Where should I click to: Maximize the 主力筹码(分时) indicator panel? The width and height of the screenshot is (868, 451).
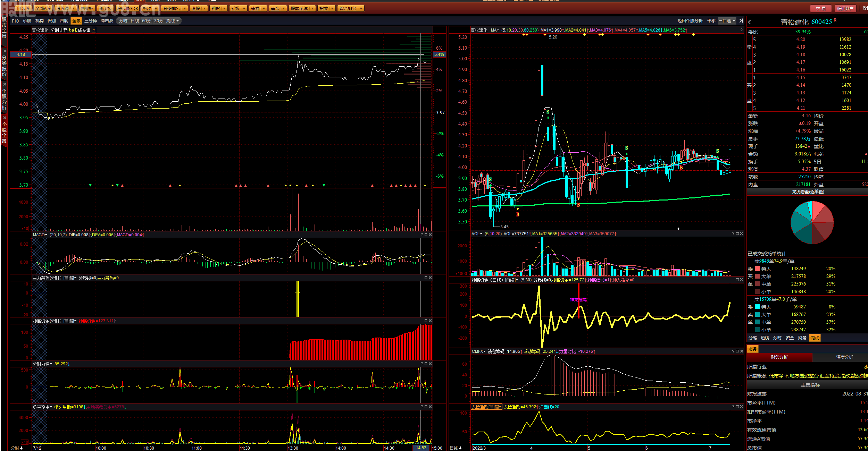426,278
